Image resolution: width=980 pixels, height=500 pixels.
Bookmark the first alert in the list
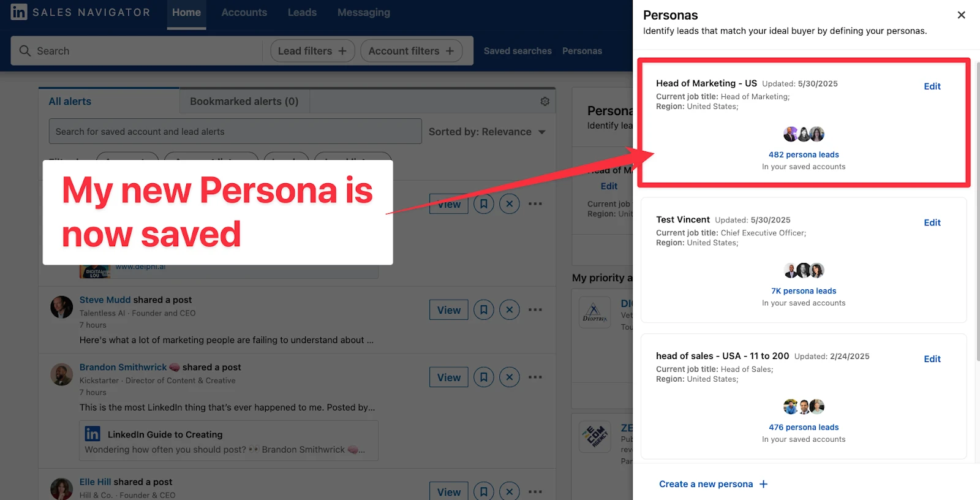point(483,204)
